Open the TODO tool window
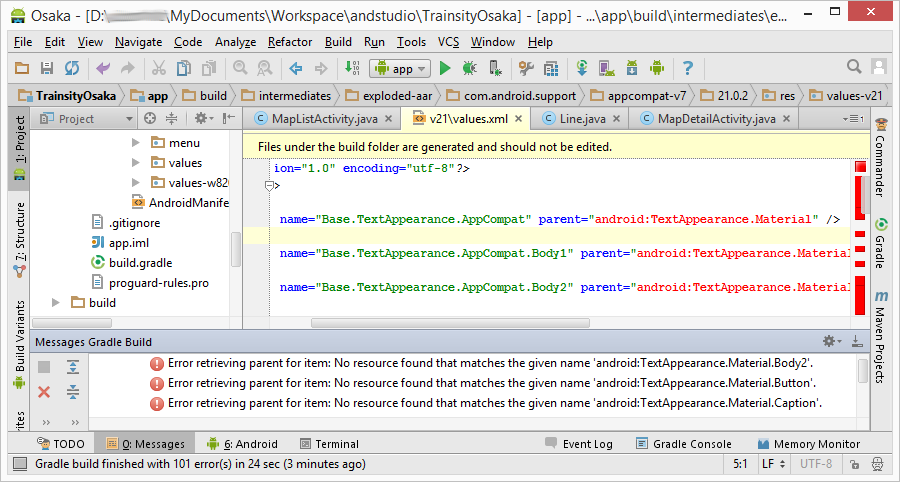This screenshot has height=482, width=900. [x=60, y=444]
